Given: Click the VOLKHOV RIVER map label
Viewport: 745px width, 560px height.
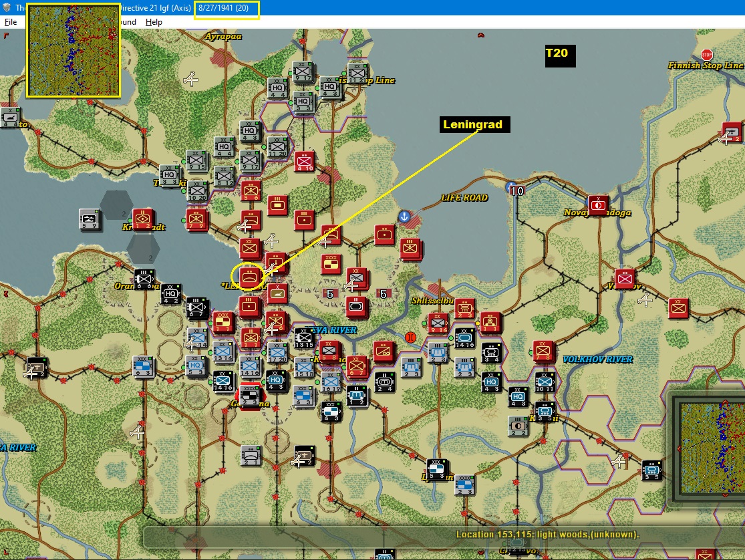Looking at the screenshot, I should (598, 360).
